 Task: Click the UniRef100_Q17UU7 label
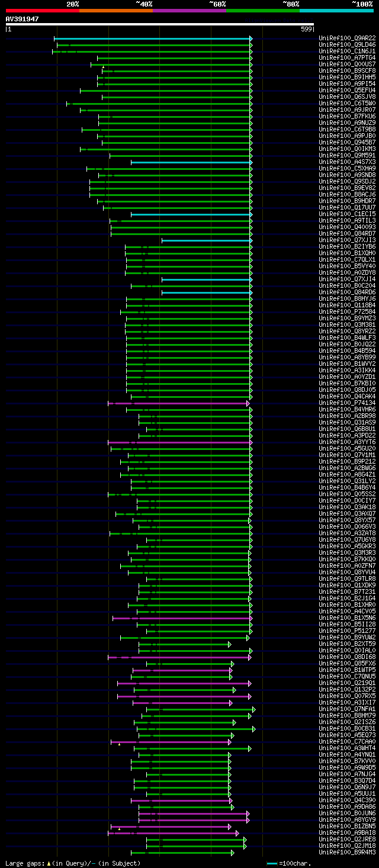(x=347, y=207)
